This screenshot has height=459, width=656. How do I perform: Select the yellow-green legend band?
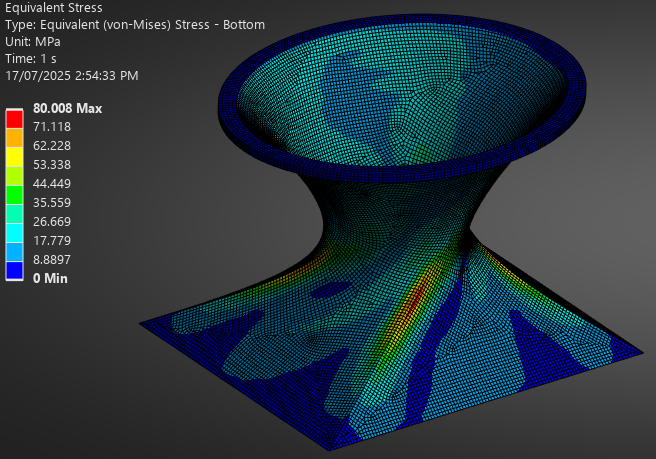pos(14,176)
